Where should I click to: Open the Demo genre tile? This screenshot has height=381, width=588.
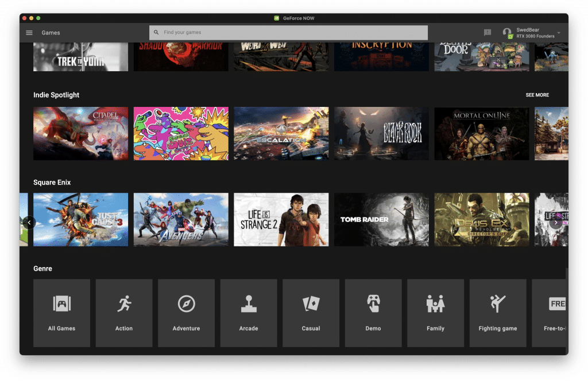(x=373, y=313)
